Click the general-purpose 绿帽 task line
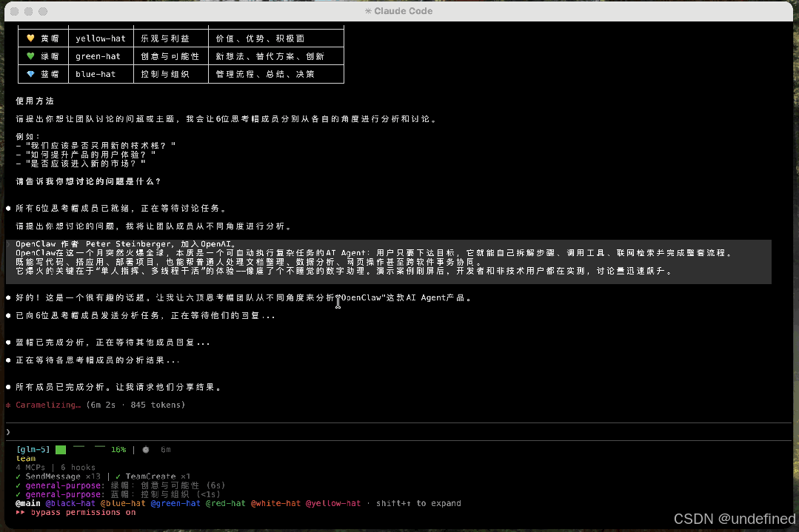This screenshot has width=799, height=532. (120, 485)
